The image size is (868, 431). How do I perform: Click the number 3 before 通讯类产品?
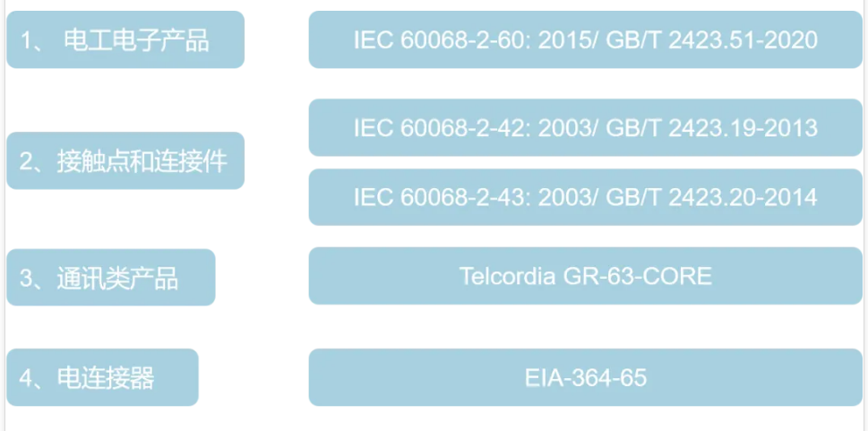[27, 278]
